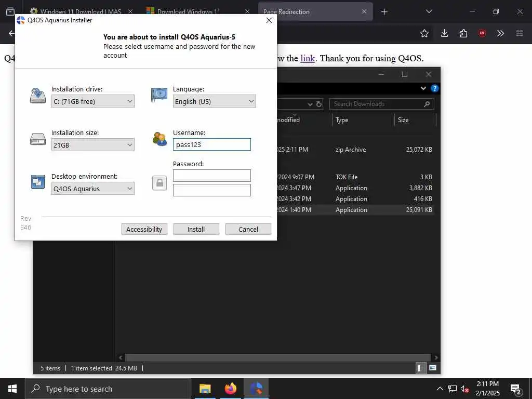Image resolution: width=532 pixels, height=399 pixels.
Task: Click the installation drive icon
Action: pos(37,96)
